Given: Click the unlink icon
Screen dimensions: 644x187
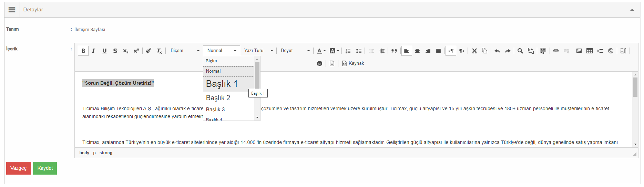Looking at the screenshot, I should tap(566, 51).
